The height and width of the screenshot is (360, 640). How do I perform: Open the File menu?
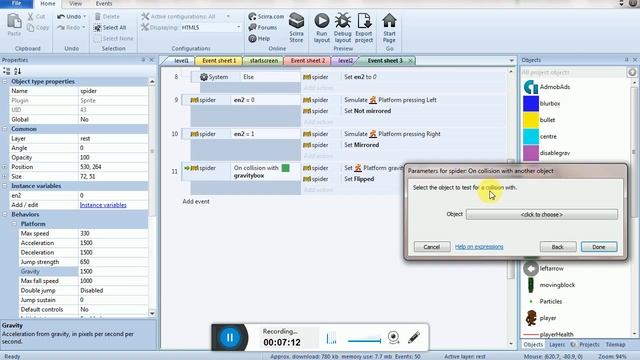16,4
